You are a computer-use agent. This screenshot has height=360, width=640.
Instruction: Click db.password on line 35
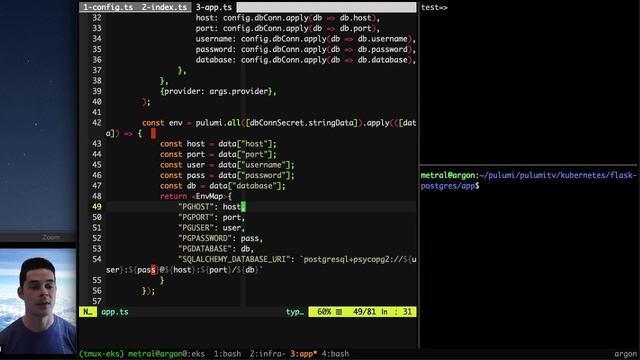(382, 49)
